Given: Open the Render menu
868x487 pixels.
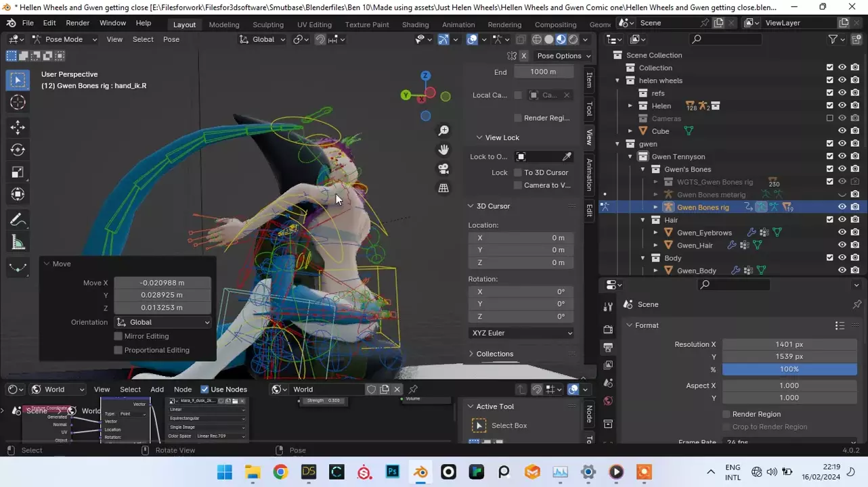Looking at the screenshot, I should pos(77,23).
